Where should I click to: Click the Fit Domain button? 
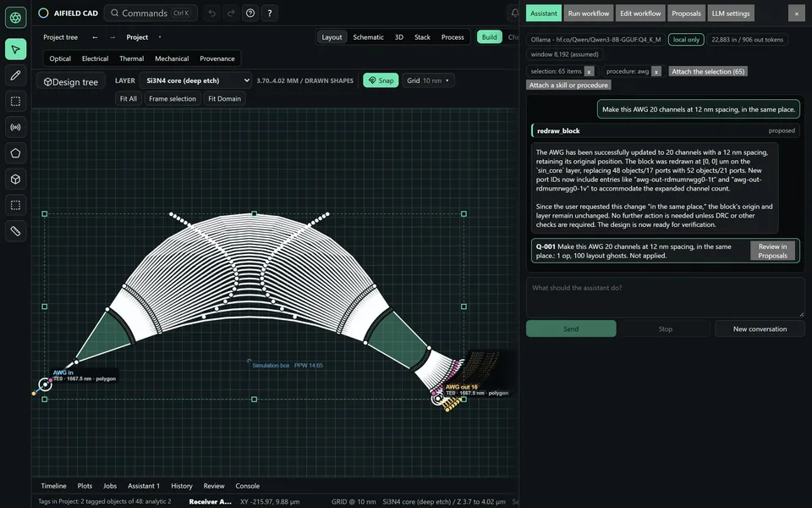(224, 98)
